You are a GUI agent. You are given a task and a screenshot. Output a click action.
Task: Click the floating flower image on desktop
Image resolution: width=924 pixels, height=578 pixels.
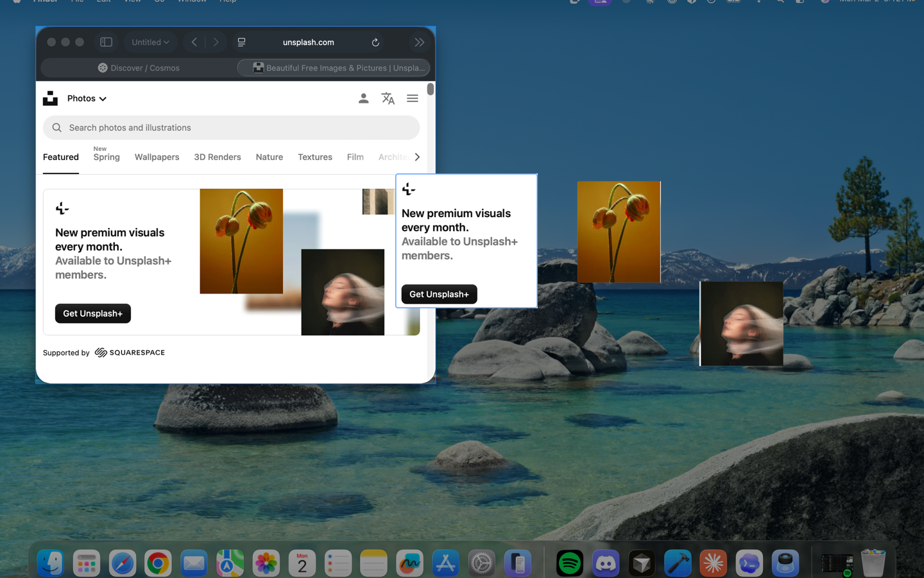click(x=619, y=232)
